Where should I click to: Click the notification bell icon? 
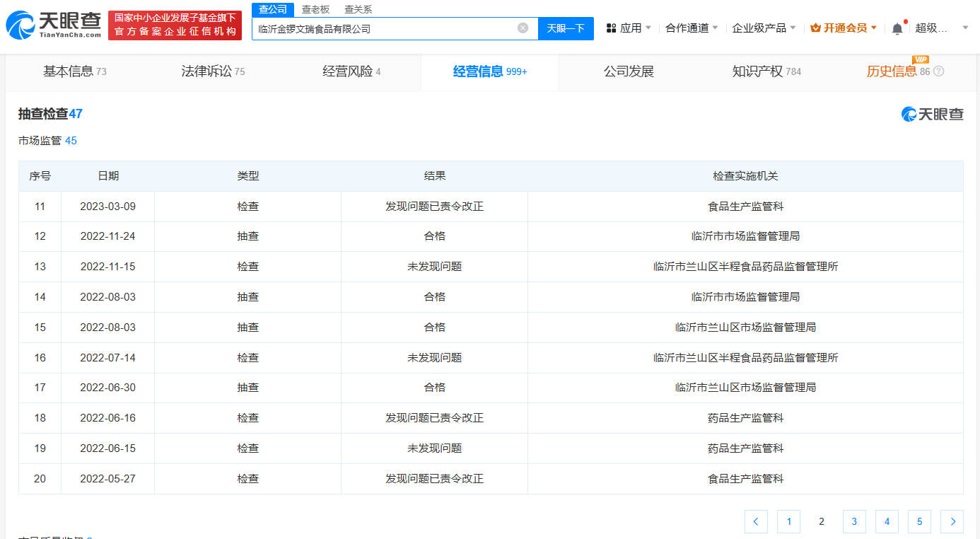click(897, 27)
